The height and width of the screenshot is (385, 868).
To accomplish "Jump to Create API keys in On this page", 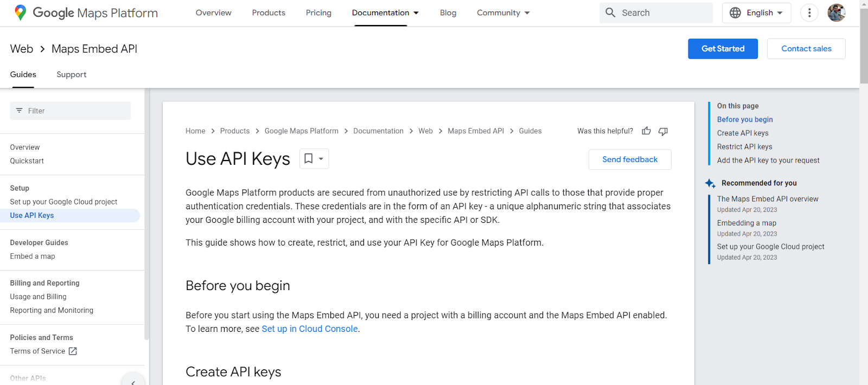I will [743, 133].
